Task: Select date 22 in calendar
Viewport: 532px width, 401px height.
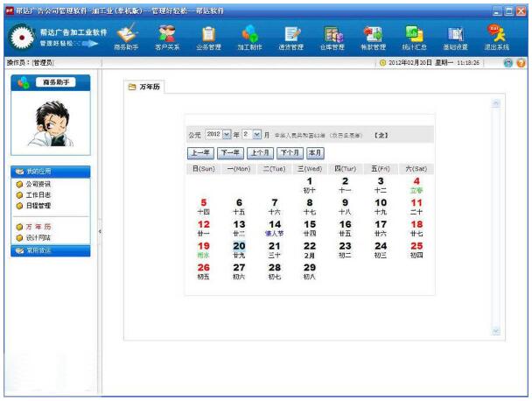Action: (x=310, y=250)
